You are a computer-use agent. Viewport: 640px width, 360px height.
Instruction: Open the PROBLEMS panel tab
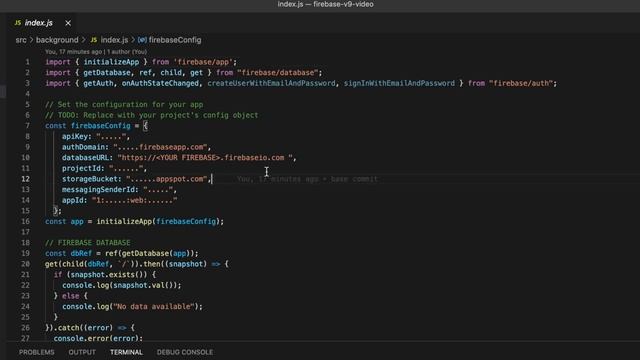coord(36,352)
